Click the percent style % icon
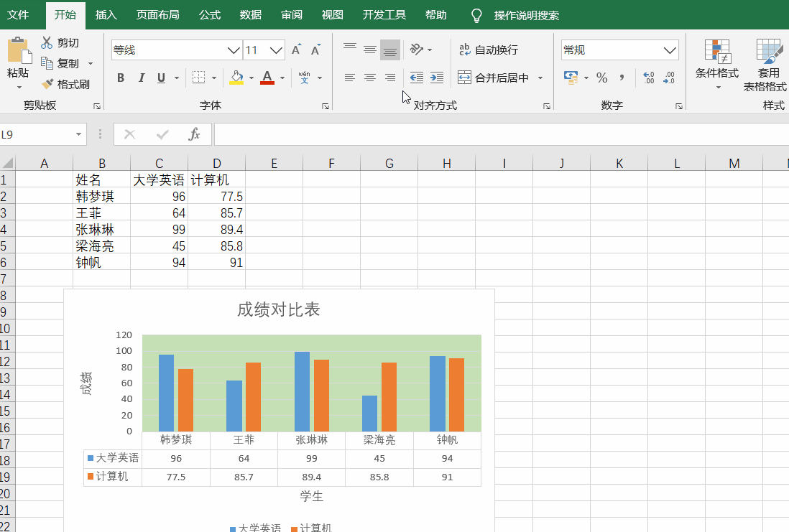The image size is (789, 532). [x=602, y=78]
